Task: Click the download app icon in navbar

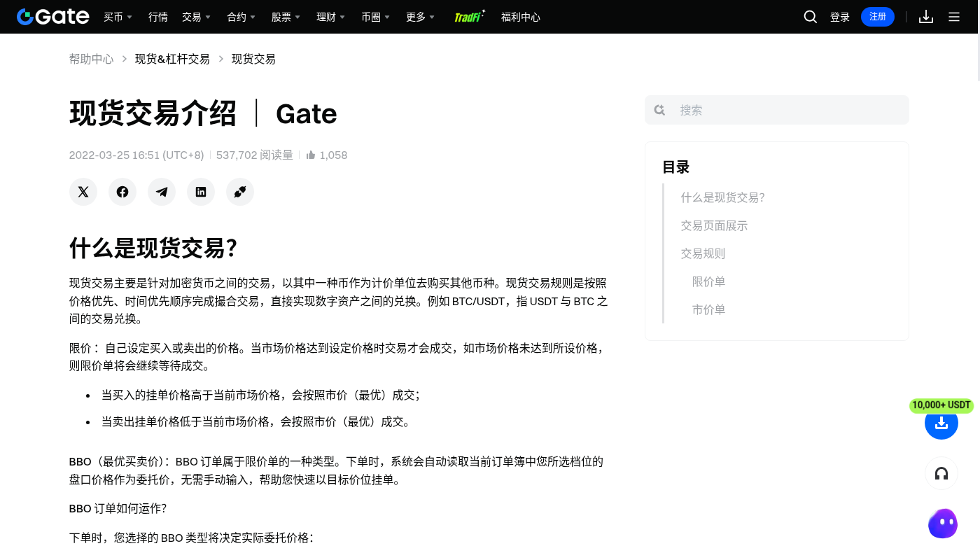Action: point(926,17)
